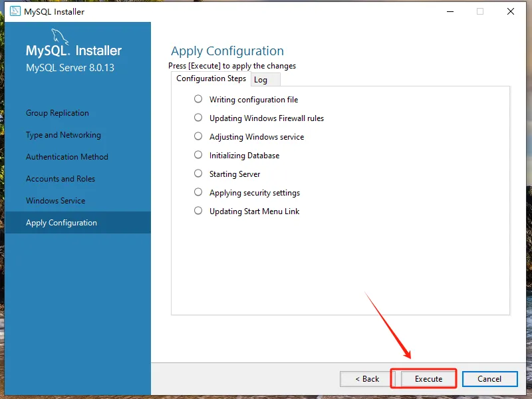Minimize the MySQL Installer window

tap(450, 11)
